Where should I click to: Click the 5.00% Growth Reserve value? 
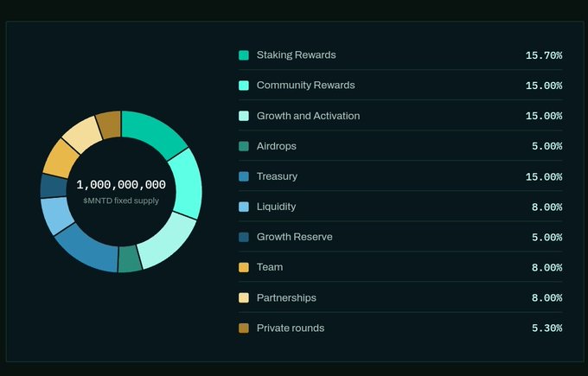point(546,238)
